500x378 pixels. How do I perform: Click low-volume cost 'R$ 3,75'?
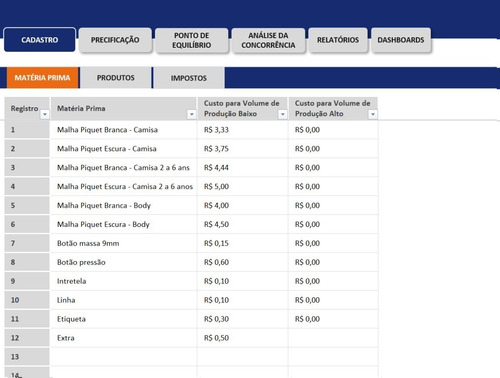pyautogui.click(x=243, y=149)
